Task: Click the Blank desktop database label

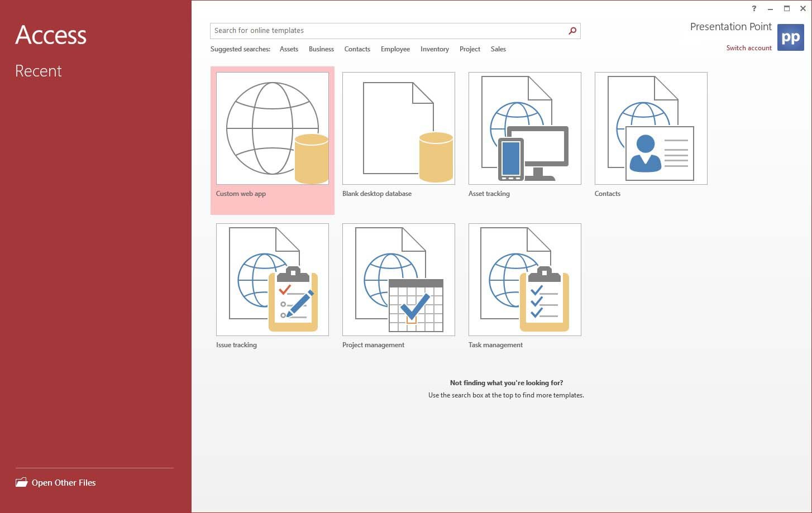Action: tap(377, 194)
